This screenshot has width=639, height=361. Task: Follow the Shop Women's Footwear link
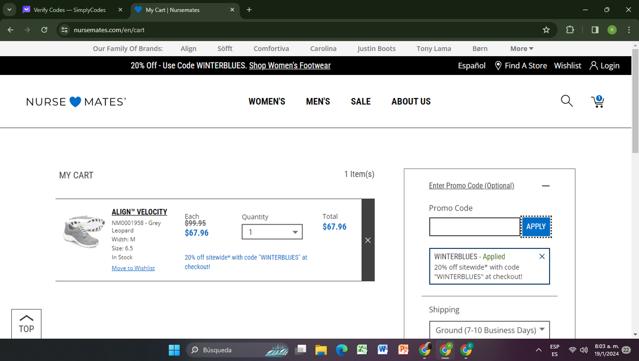(x=290, y=66)
